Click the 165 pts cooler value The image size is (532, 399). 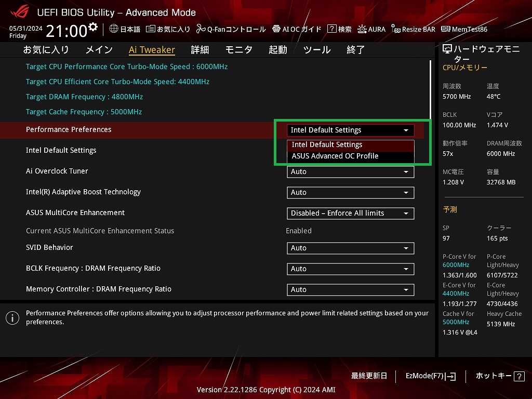(497, 238)
